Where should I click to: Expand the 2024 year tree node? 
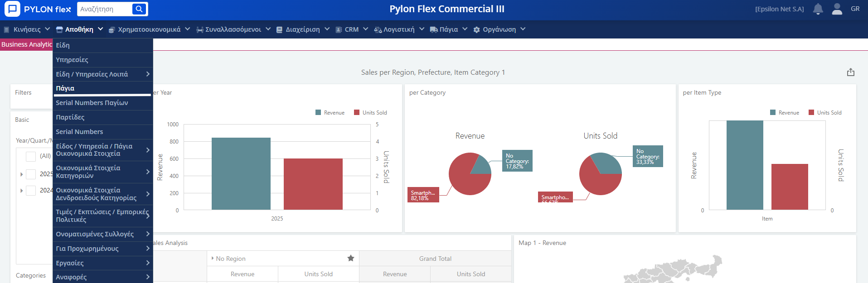[x=21, y=191]
